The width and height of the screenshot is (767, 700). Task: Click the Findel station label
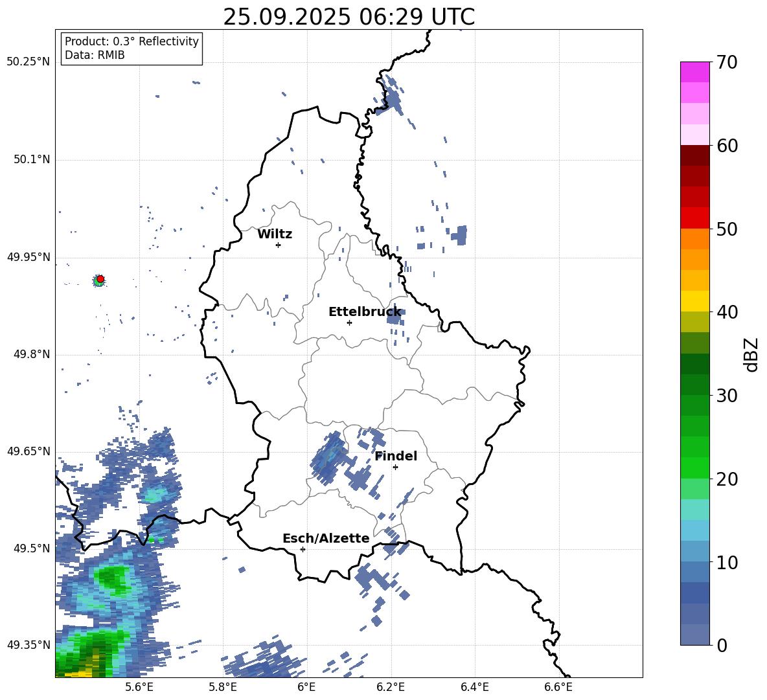[x=396, y=456]
